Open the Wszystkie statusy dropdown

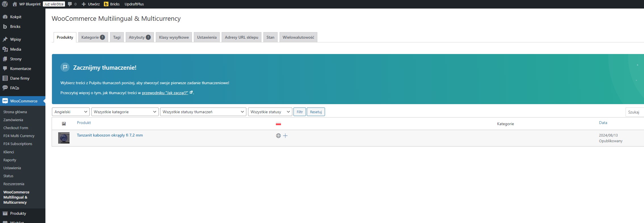(270, 112)
